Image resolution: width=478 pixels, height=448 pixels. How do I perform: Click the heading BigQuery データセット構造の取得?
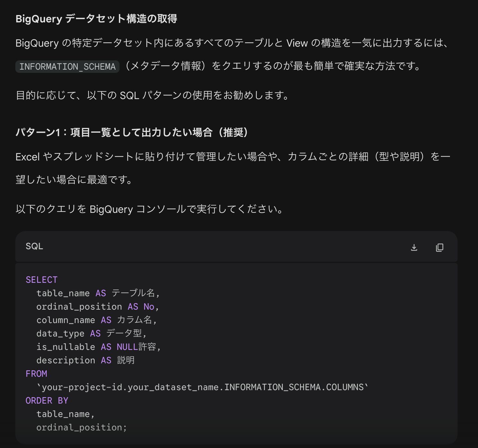point(96,19)
